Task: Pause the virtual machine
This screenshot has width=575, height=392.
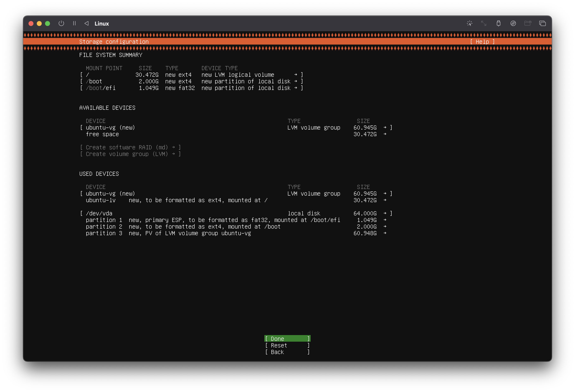Action: (74, 24)
